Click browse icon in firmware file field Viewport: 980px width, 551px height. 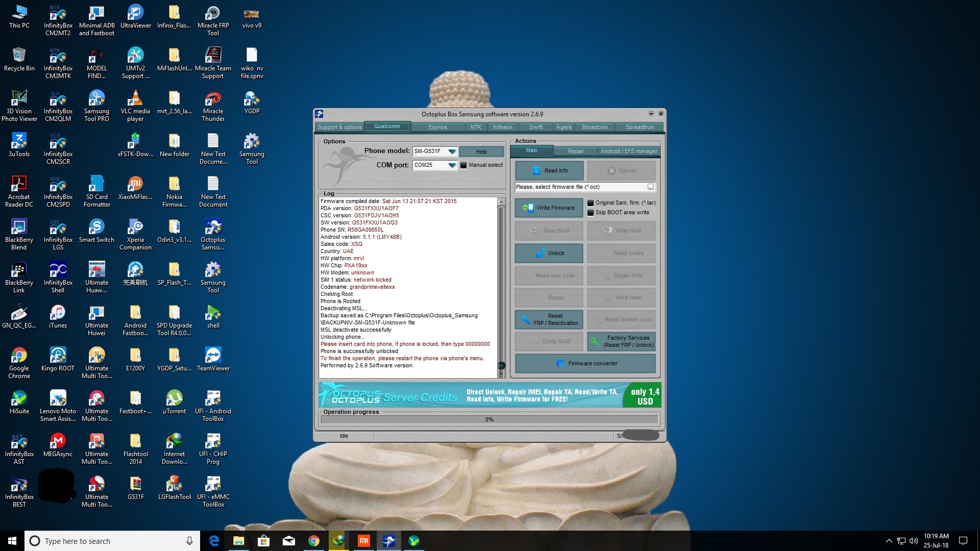tap(650, 187)
